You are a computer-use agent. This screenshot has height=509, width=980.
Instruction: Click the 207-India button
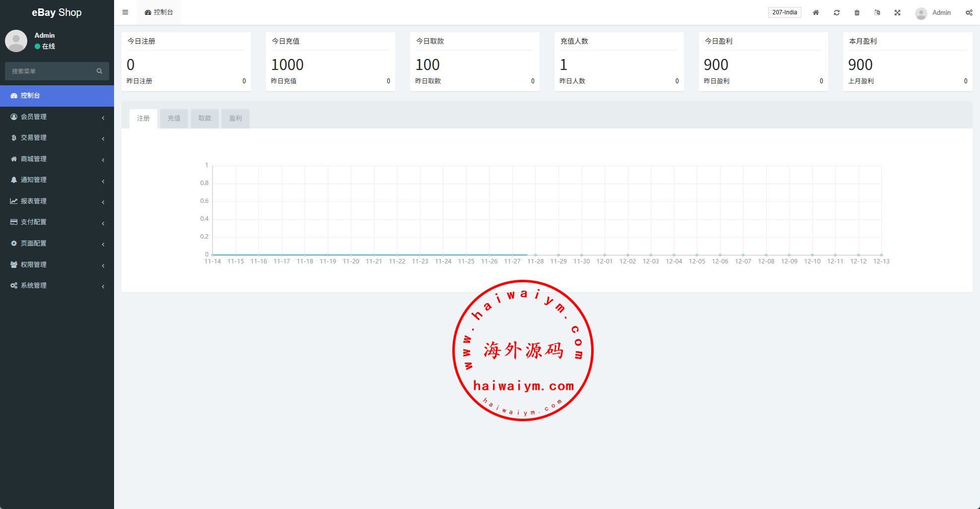pyautogui.click(x=785, y=12)
